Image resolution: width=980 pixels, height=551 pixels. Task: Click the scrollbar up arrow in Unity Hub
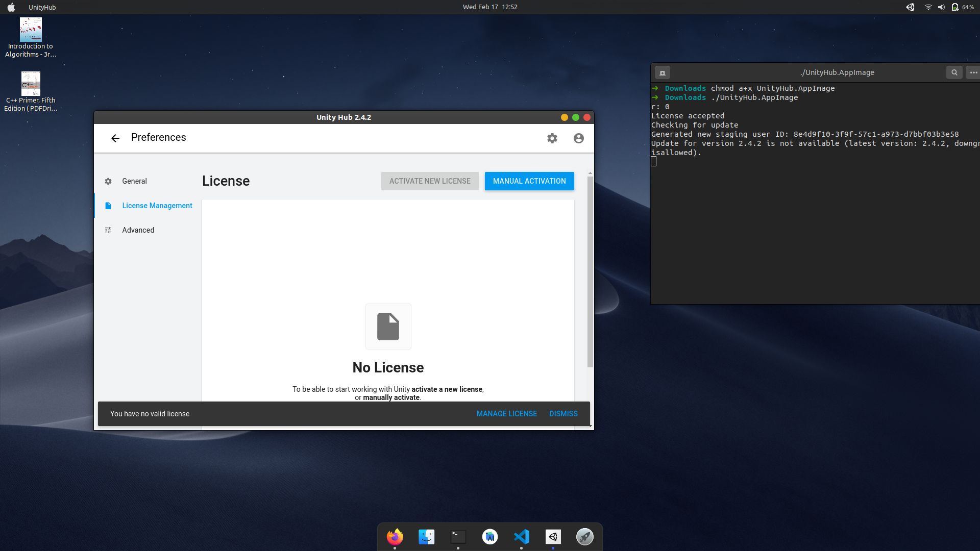590,173
